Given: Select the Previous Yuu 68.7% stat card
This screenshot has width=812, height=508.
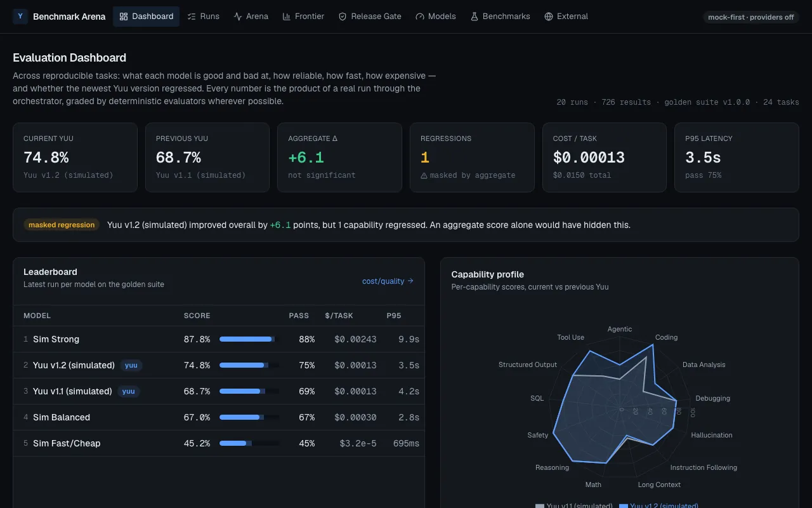Looking at the screenshot, I should coord(207,157).
